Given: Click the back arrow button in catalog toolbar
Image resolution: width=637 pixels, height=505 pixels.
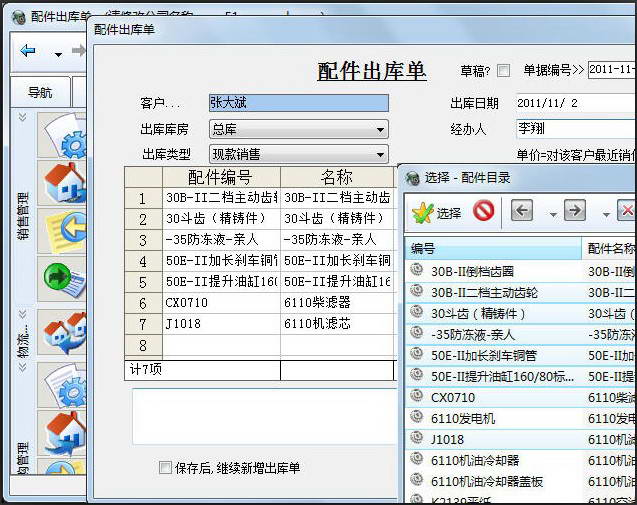Looking at the screenshot, I should click(x=522, y=210).
